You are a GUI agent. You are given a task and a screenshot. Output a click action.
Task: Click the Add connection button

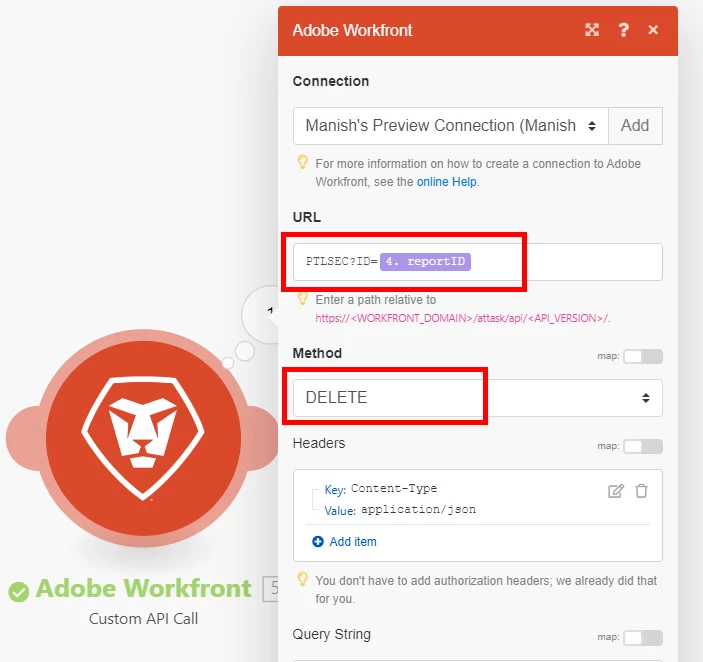[635, 125]
